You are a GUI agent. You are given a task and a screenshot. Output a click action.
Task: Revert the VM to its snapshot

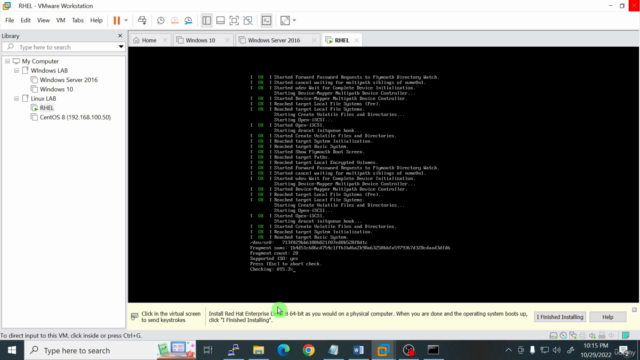175,20
